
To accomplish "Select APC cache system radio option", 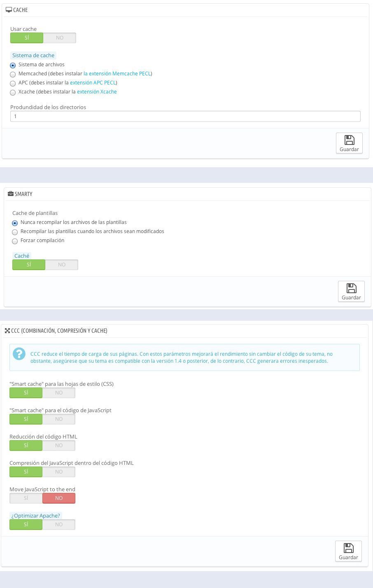I will click(13, 83).
